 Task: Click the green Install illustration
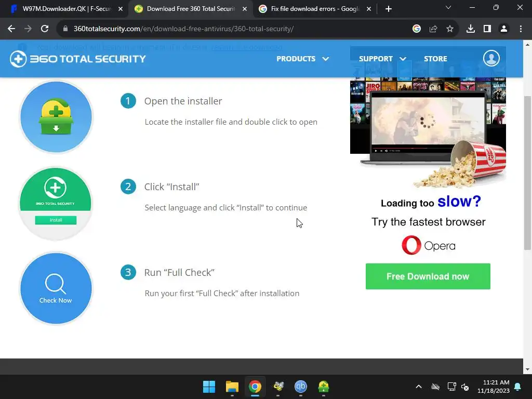(56, 203)
